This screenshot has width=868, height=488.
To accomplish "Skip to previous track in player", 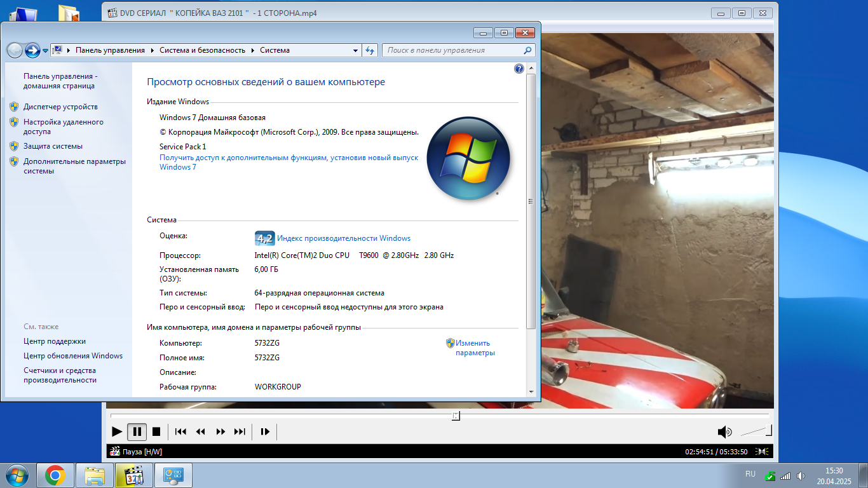I will click(x=180, y=432).
